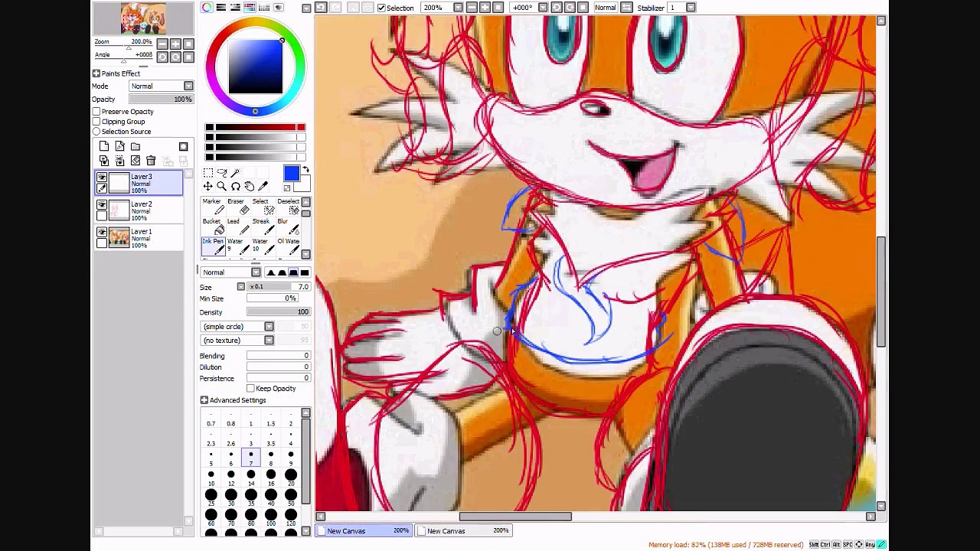The height and width of the screenshot is (551, 980).
Task: Uncheck the Selection checkbox in top toolbar
Action: 381,8
